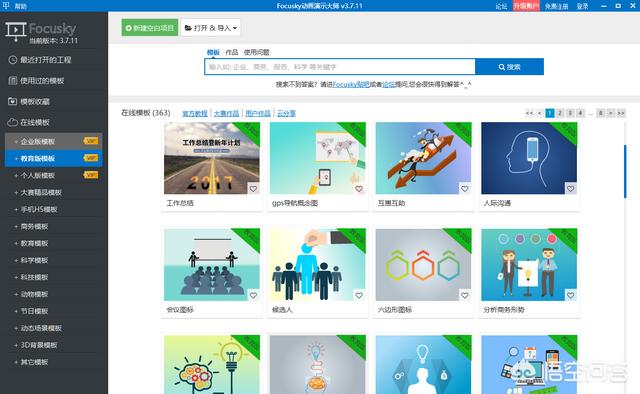Expand the 企业版模板 category

click(53, 141)
